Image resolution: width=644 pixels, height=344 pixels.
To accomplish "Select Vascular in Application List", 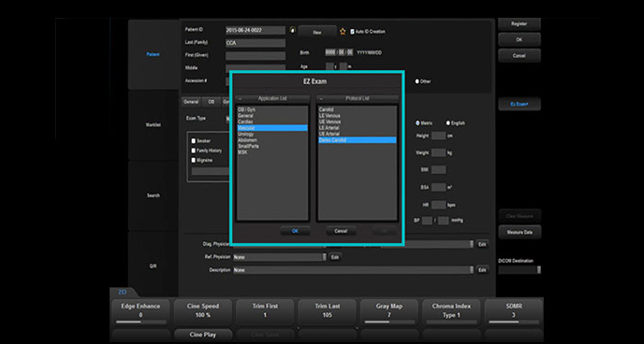I will click(272, 128).
